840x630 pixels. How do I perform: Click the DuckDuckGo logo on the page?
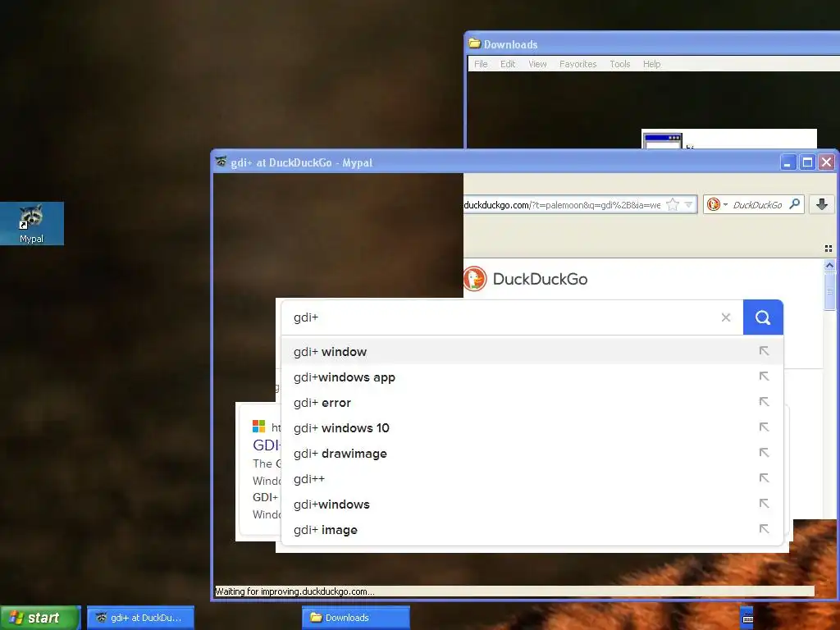coord(525,279)
